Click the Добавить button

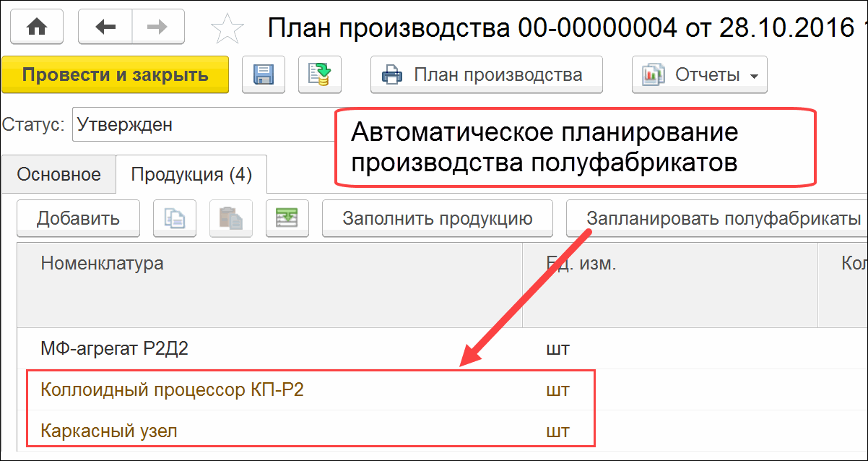point(78,219)
